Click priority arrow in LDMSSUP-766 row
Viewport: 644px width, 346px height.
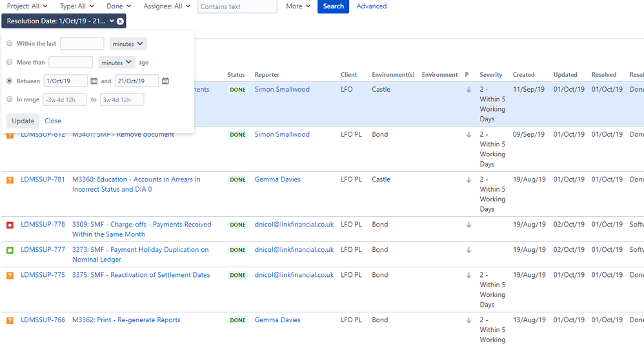click(468, 321)
